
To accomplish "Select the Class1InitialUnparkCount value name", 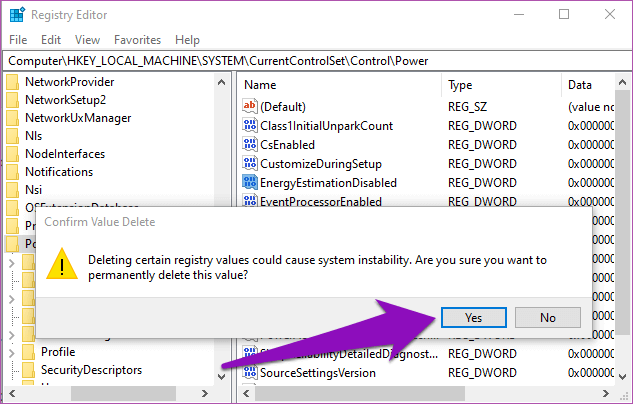I will 326,126.
